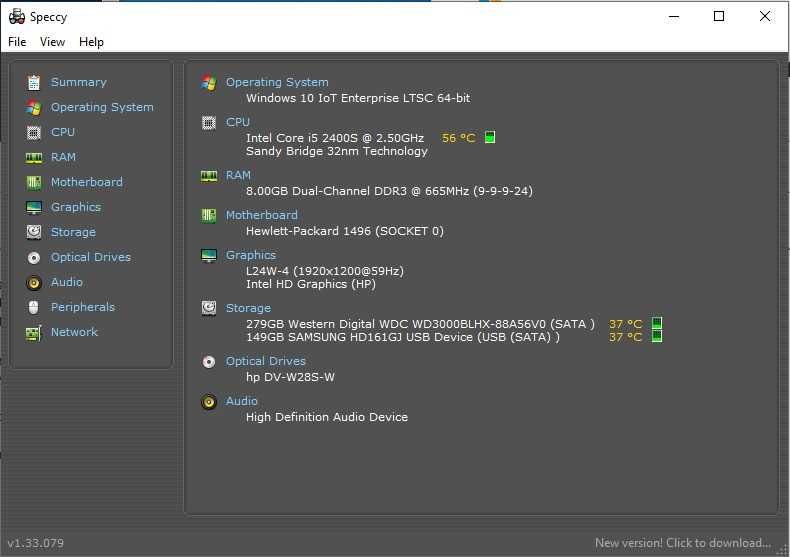Open the View menu
The width and height of the screenshot is (790, 557).
[x=52, y=42]
